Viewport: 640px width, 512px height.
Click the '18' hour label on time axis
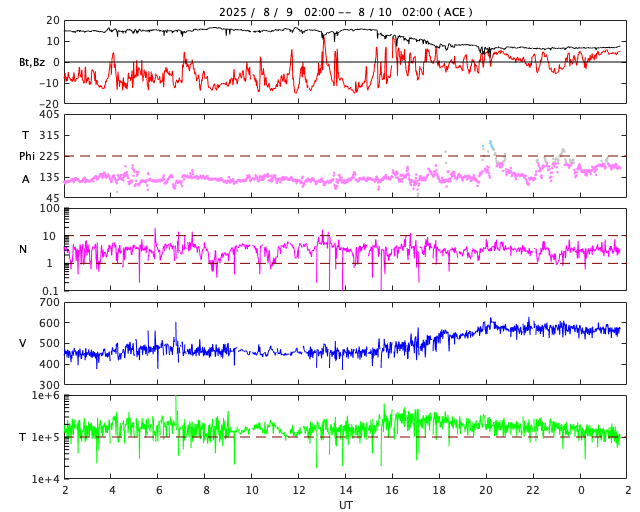point(439,490)
